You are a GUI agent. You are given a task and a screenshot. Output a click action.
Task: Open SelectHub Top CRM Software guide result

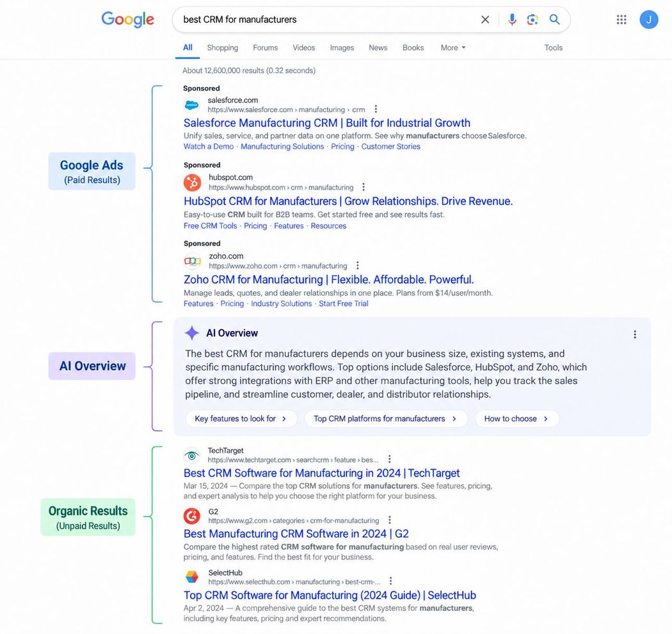[330, 596]
